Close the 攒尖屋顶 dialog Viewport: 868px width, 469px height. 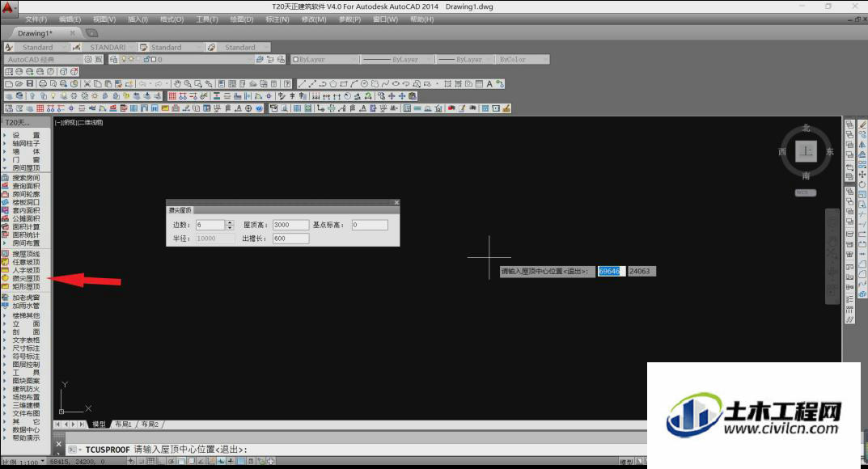click(396, 202)
